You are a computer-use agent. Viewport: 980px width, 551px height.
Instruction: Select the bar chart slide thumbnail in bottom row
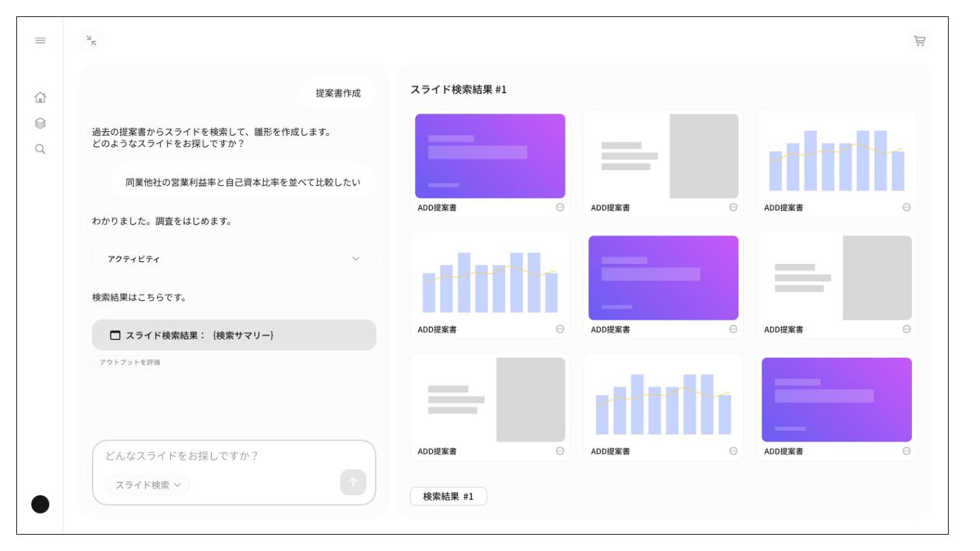click(x=664, y=399)
